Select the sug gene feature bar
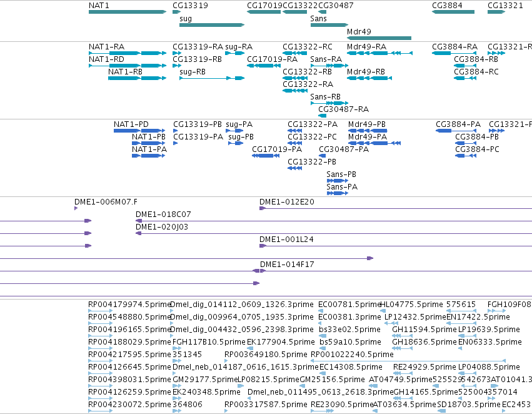 pyautogui.click(x=212, y=25)
